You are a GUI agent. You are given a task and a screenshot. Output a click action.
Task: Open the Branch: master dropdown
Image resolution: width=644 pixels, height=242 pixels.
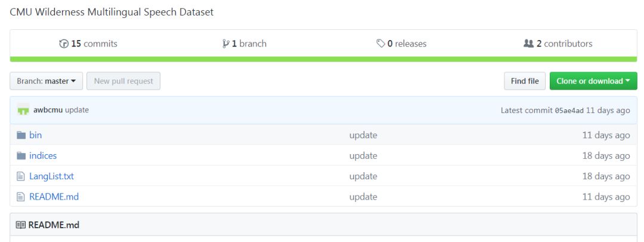[47, 81]
